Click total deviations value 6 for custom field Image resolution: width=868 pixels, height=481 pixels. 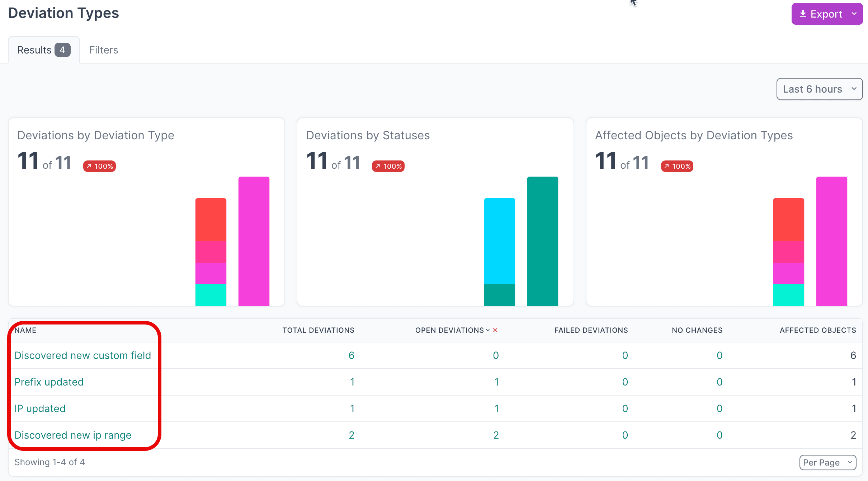click(352, 355)
